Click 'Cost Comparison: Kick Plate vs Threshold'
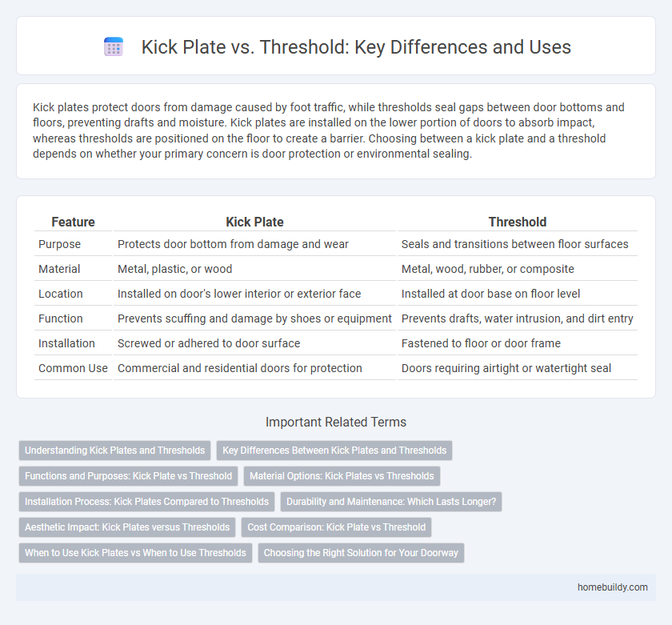 [x=337, y=527]
